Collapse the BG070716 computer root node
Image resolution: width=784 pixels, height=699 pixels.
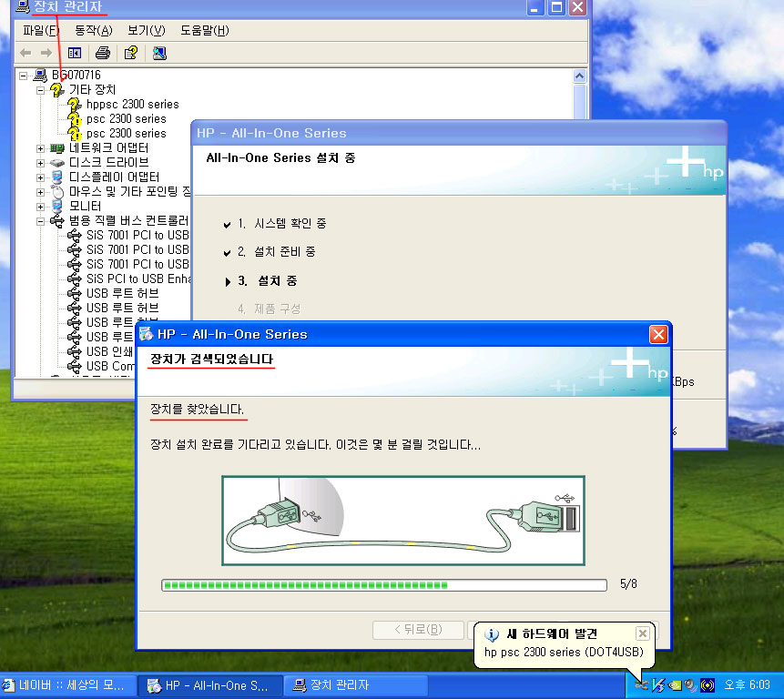pos(23,76)
